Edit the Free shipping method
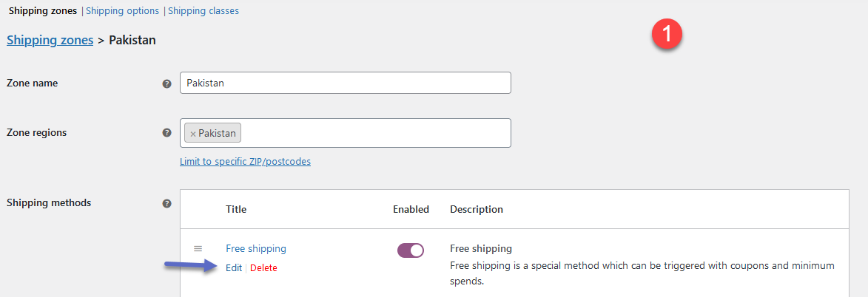Screen dimensions: 868x297 coord(234,268)
